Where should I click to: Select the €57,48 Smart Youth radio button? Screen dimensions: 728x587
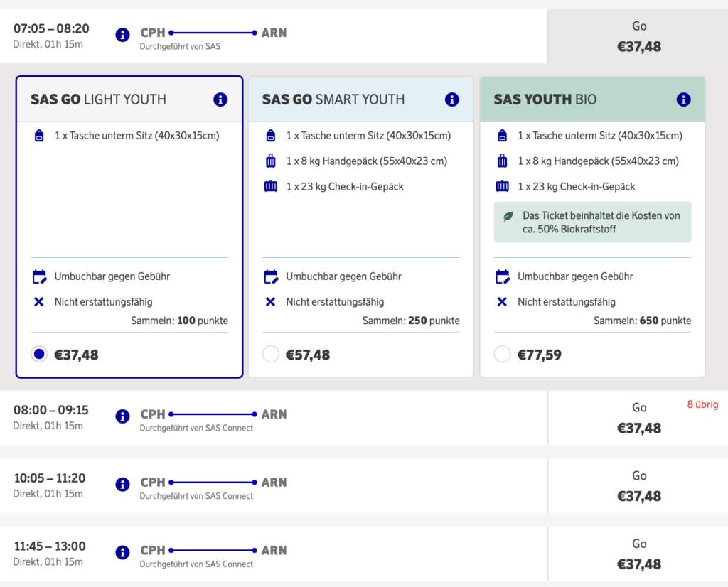(x=271, y=354)
